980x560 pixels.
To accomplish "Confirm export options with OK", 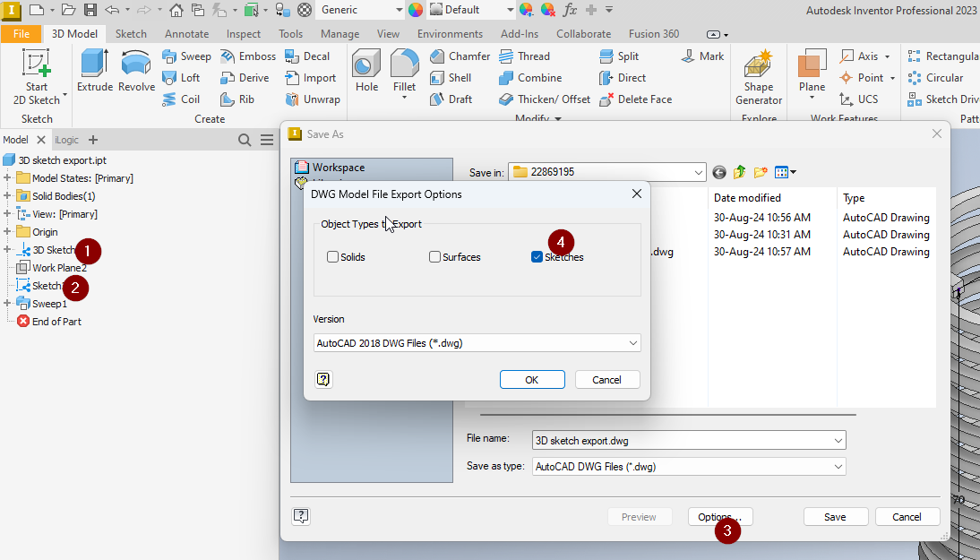I will point(532,379).
